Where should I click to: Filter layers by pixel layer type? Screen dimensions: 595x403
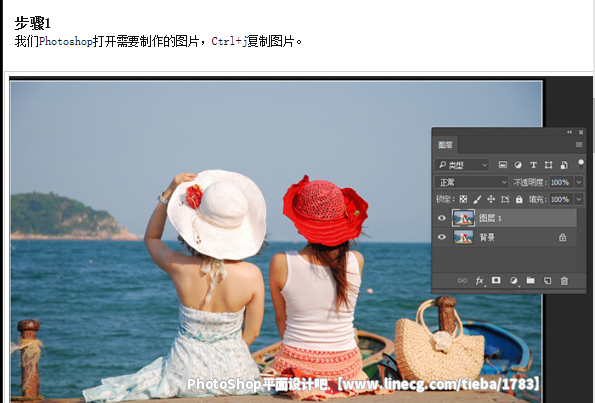[502, 165]
